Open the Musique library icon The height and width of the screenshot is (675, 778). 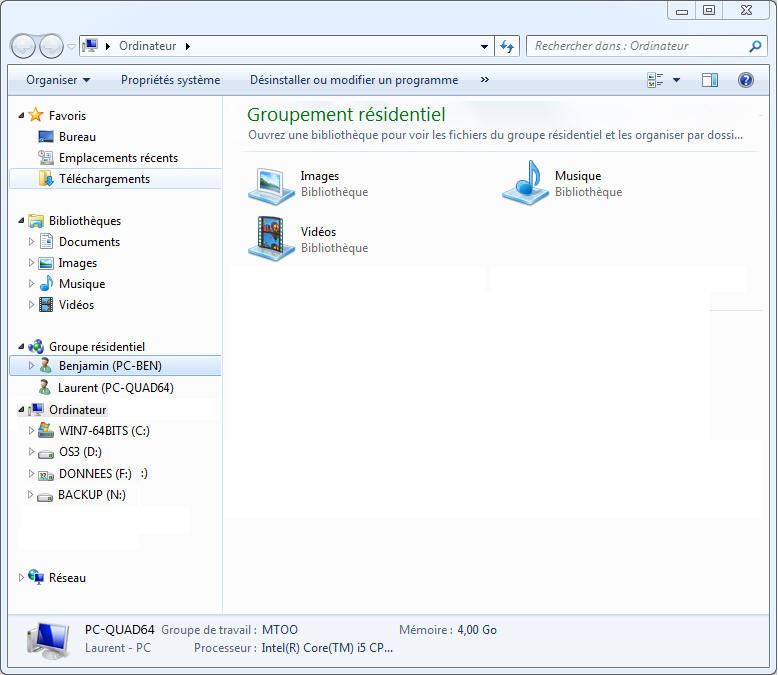[x=525, y=184]
